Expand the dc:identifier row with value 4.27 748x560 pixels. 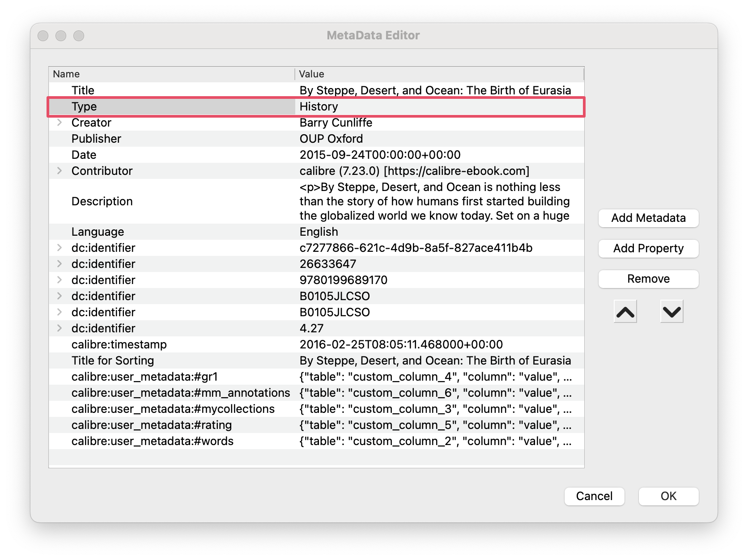pos(59,328)
